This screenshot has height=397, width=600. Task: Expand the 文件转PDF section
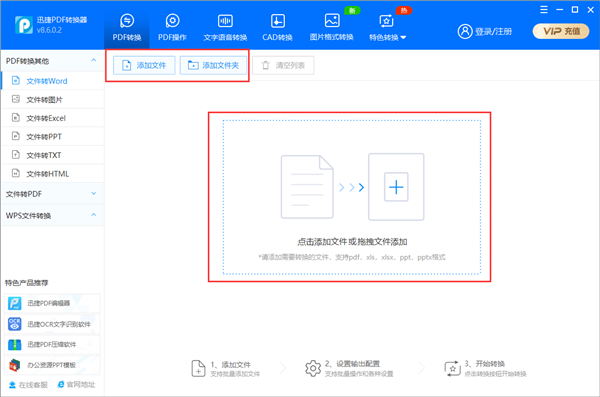click(x=53, y=194)
